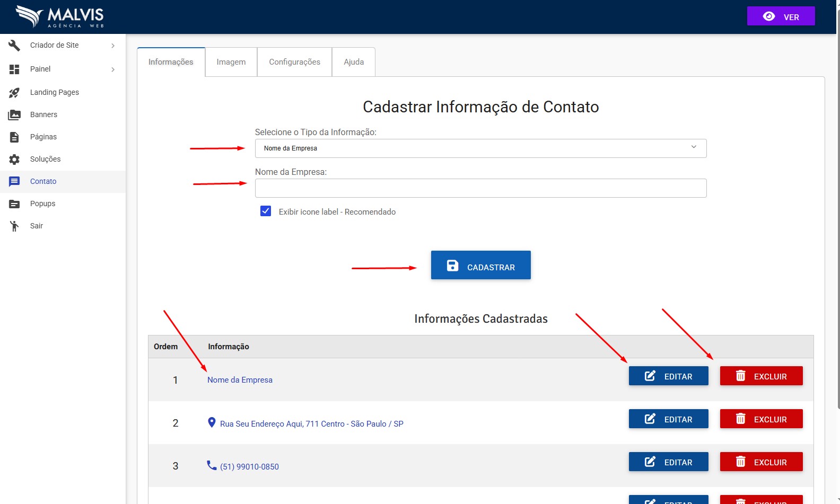Delete the Nome da Empresa entry
The image size is (840, 504).
click(x=761, y=376)
